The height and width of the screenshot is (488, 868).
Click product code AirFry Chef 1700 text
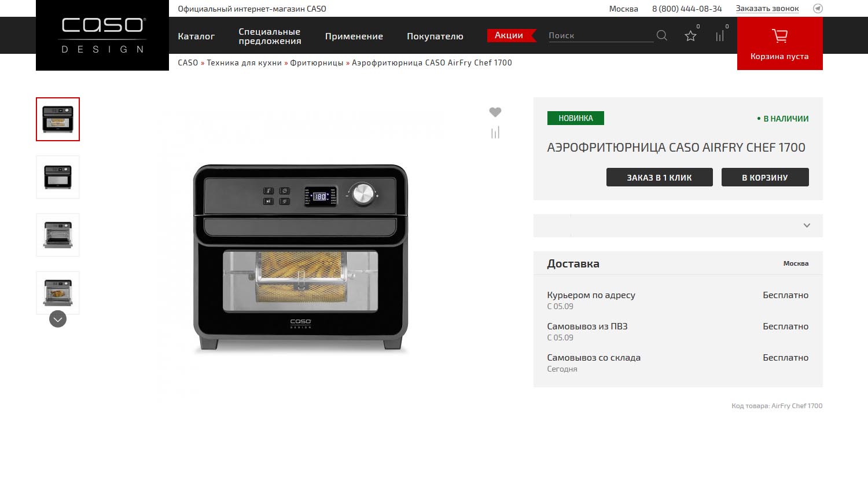tap(777, 406)
